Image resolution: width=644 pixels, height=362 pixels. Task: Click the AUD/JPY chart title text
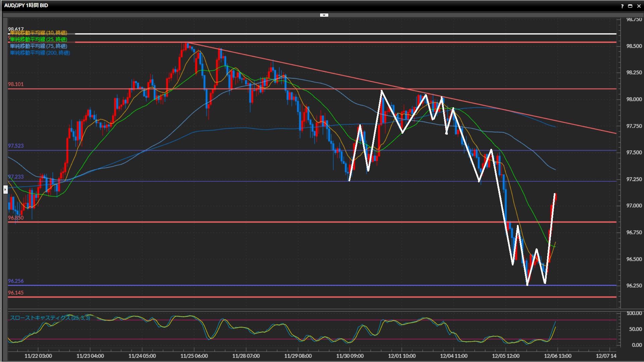pyautogui.click(x=26, y=5)
